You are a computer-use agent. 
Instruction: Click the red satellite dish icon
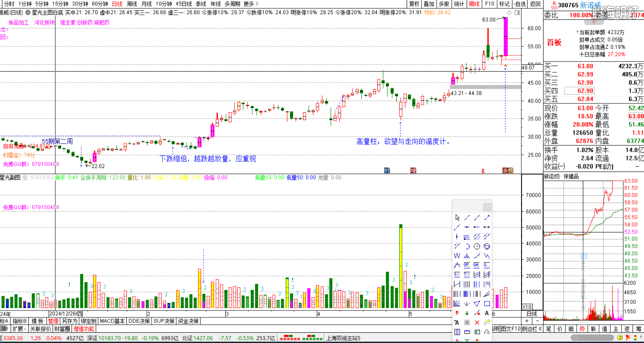click(x=628, y=337)
